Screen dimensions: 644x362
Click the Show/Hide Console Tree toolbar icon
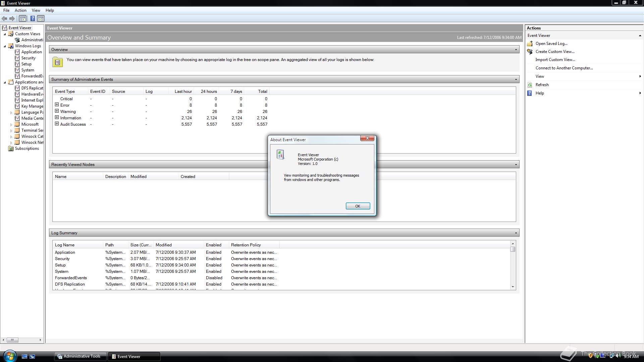click(x=22, y=19)
